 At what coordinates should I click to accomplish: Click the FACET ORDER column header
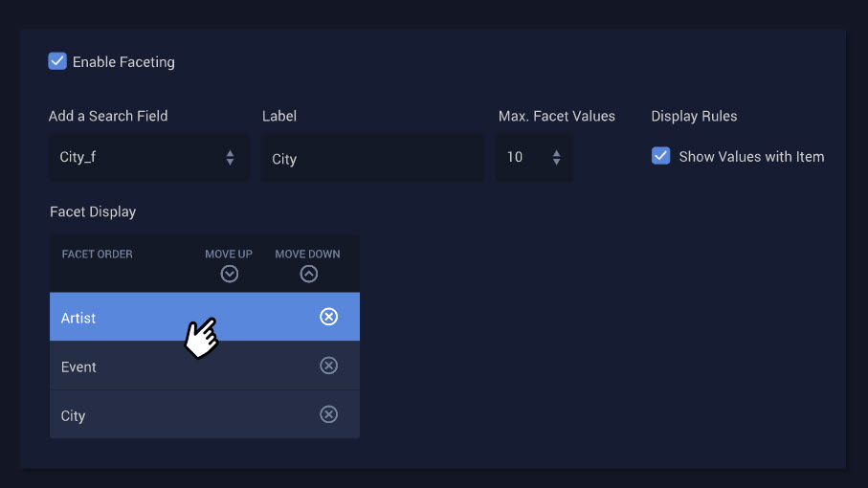98,254
